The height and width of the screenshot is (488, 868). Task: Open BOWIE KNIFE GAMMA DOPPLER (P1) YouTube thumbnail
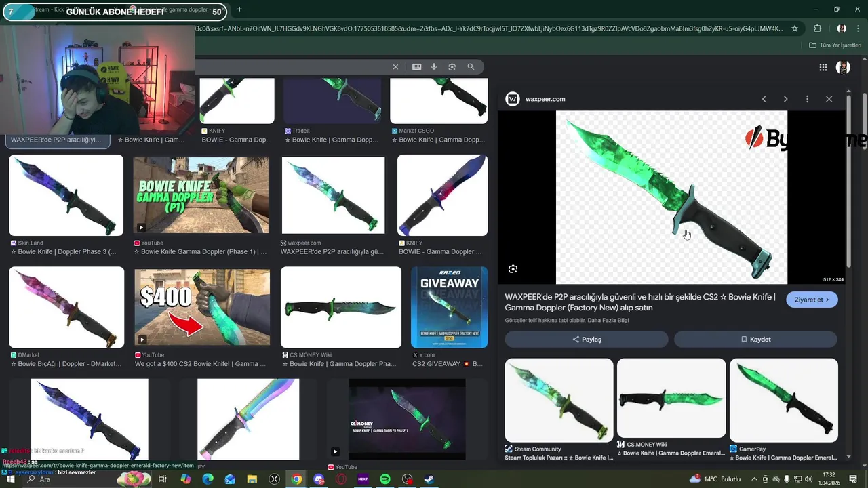click(201, 195)
